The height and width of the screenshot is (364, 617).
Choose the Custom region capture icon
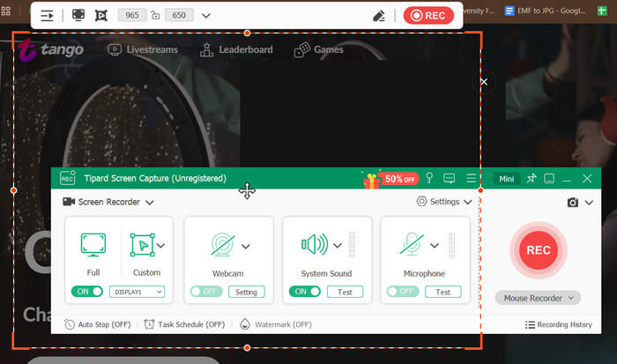coord(142,244)
